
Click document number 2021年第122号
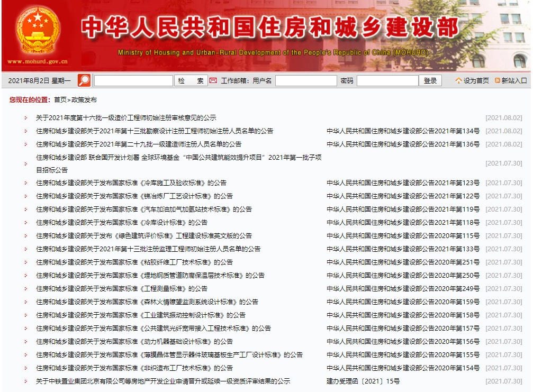pyautogui.click(x=403, y=196)
